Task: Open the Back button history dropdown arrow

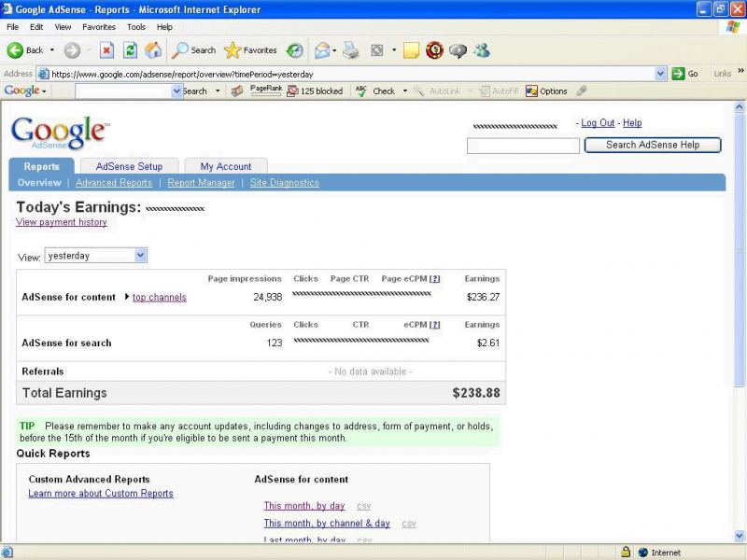Action: click(52, 50)
